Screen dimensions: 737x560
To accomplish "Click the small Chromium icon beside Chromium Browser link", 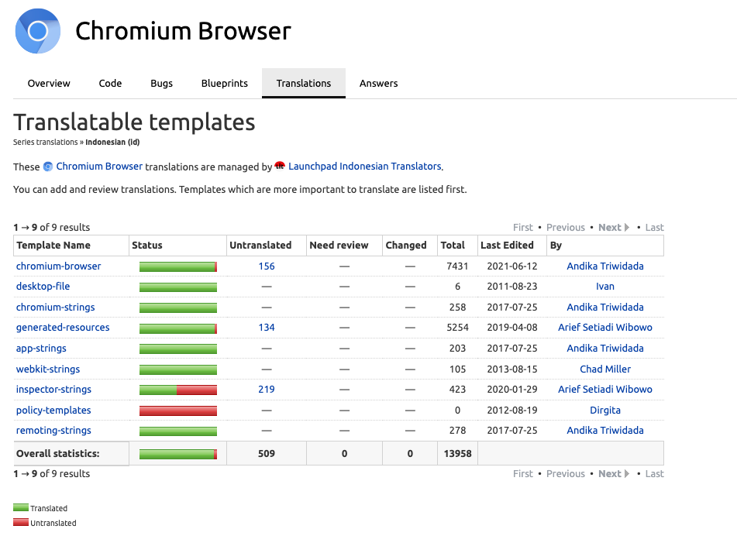I will (x=48, y=167).
